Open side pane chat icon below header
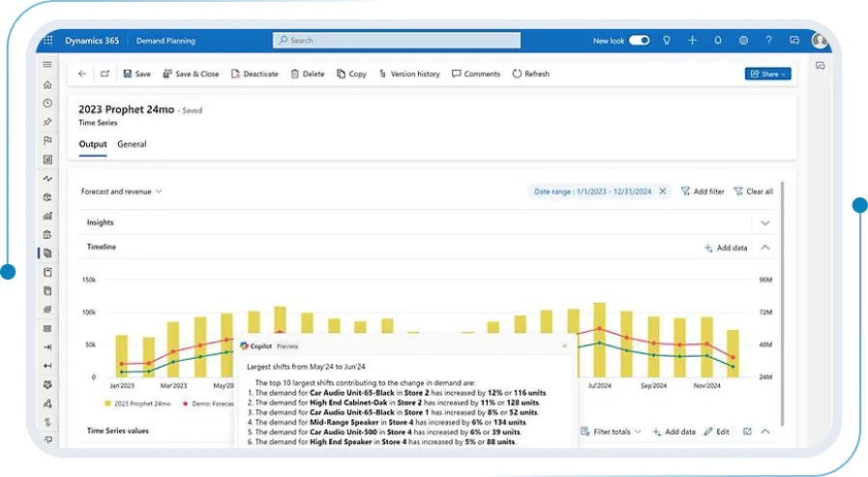The width and height of the screenshot is (868, 477). 820,66
